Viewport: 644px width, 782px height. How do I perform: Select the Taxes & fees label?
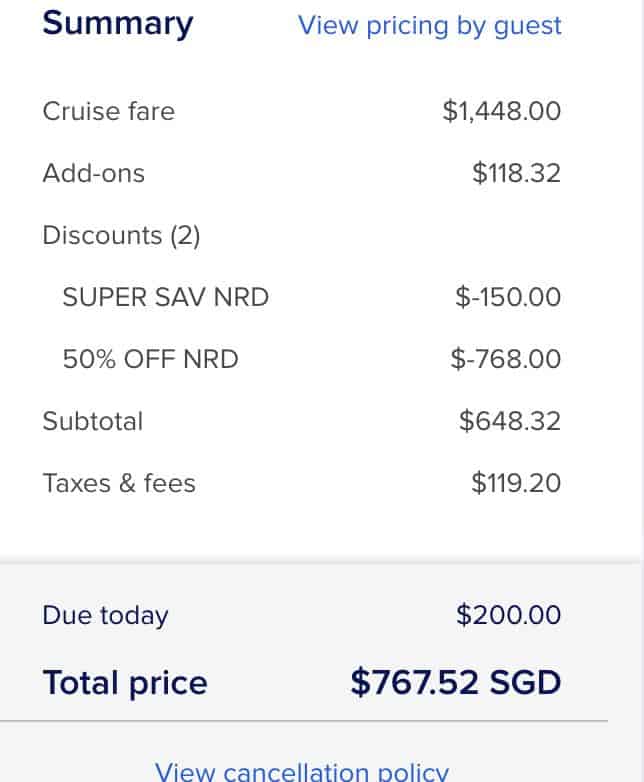(x=118, y=483)
